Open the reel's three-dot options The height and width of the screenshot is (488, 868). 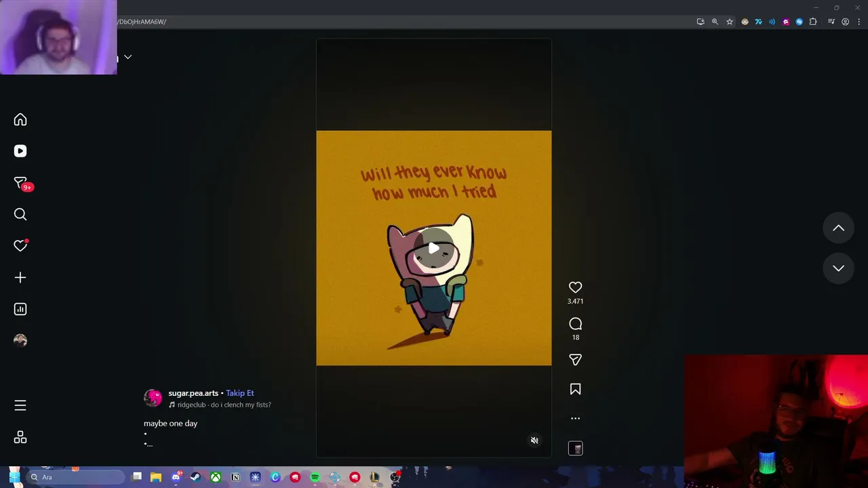[575, 418]
